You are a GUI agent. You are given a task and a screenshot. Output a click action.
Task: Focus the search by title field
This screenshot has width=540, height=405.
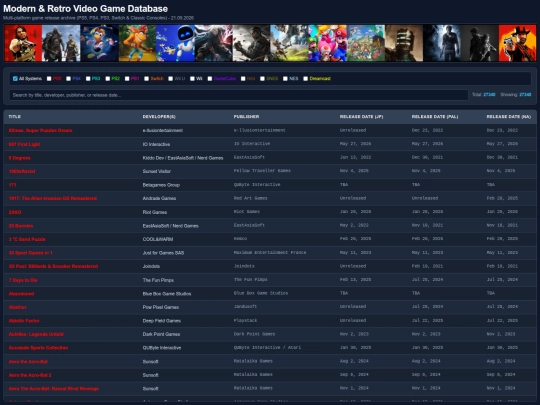[x=238, y=95]
